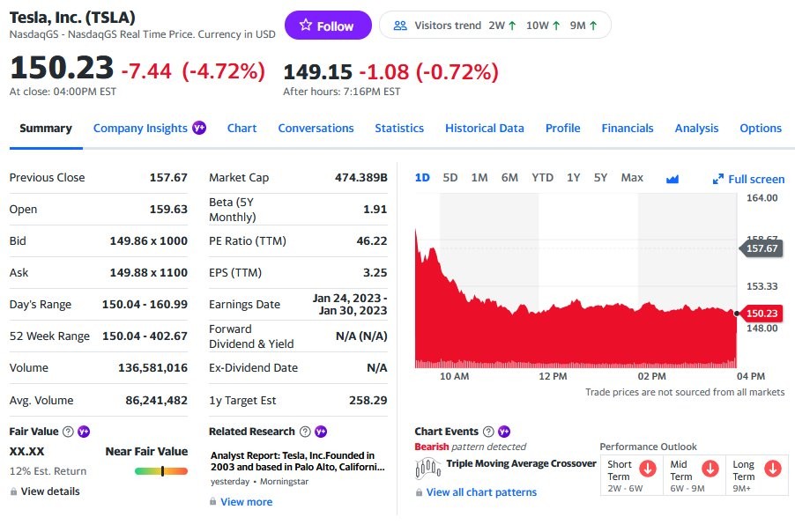Open View all chart patterns link
The width and height of the screenshot is (795, 532).
point(481,492)
